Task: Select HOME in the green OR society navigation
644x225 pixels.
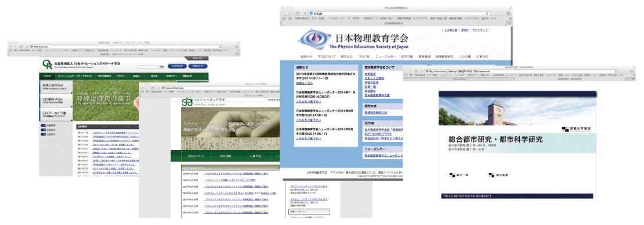Action: pyautogui.click(x=48, y=76)
